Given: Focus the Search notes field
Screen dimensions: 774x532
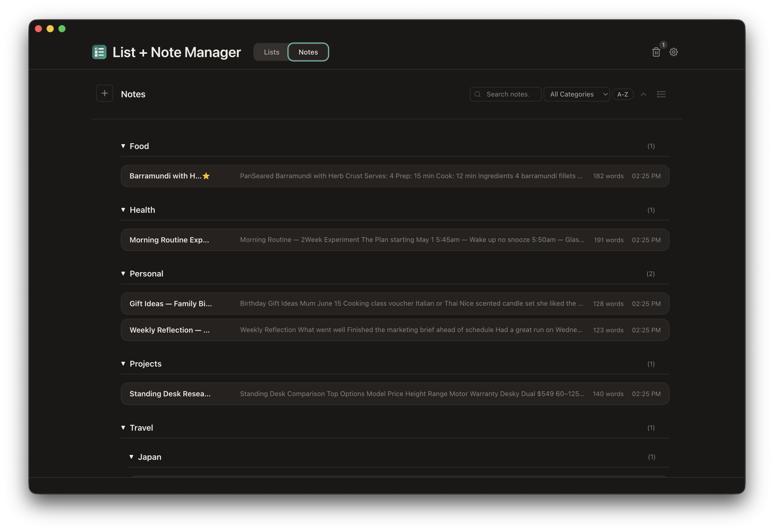Looking at the screenshot, I should click(506, 94).
